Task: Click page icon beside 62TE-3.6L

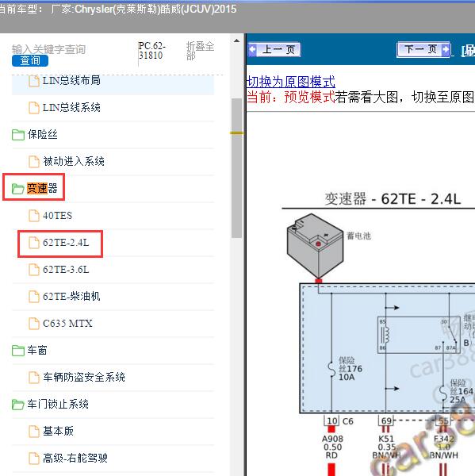Action: click(x=34, y=270)
